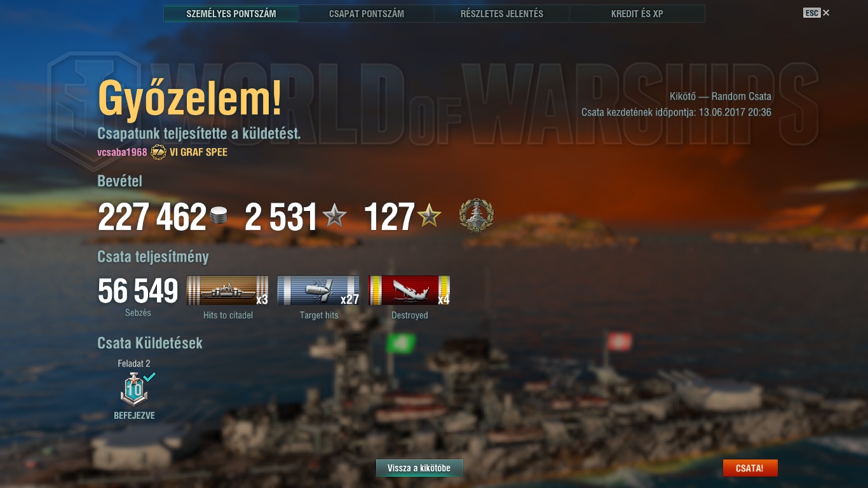Click the silver credits coin icon
868x488 pixels.
click(x=219, y=215)
